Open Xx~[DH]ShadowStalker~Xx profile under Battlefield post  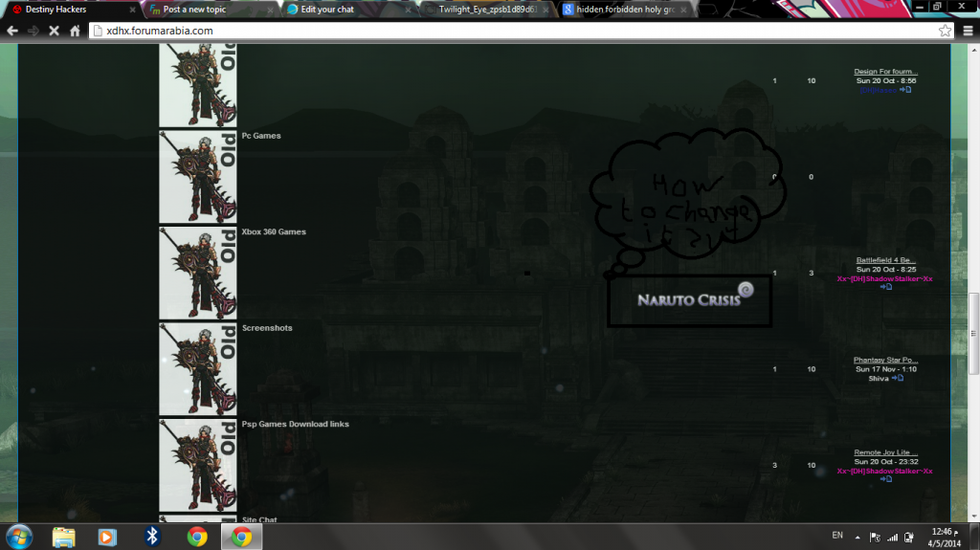884,278
